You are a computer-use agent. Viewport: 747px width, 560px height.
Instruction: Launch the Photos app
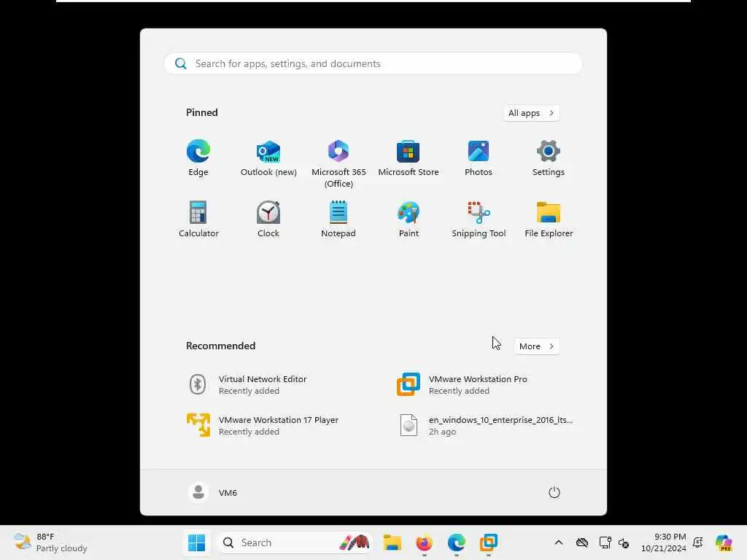click(x=479, y=158)
